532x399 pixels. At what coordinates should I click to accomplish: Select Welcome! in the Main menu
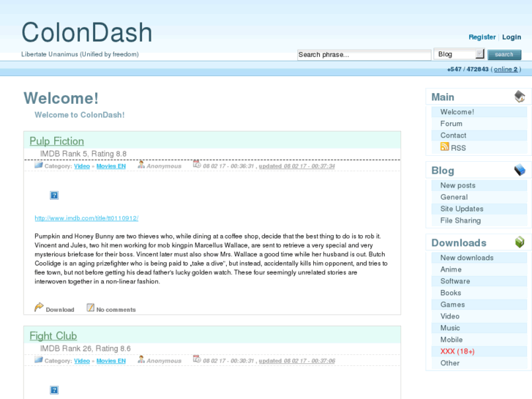[479, 112]
